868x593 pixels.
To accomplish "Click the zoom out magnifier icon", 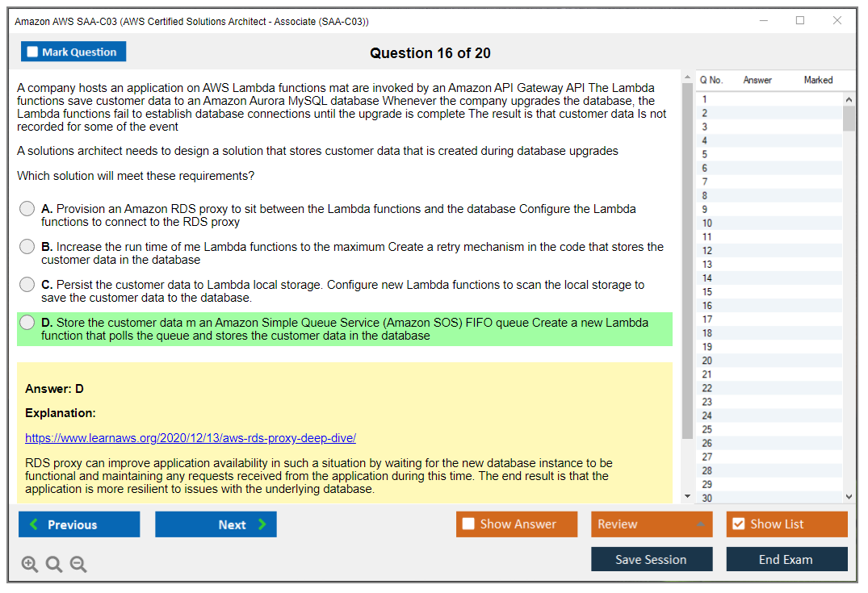I will pos(78,565).
